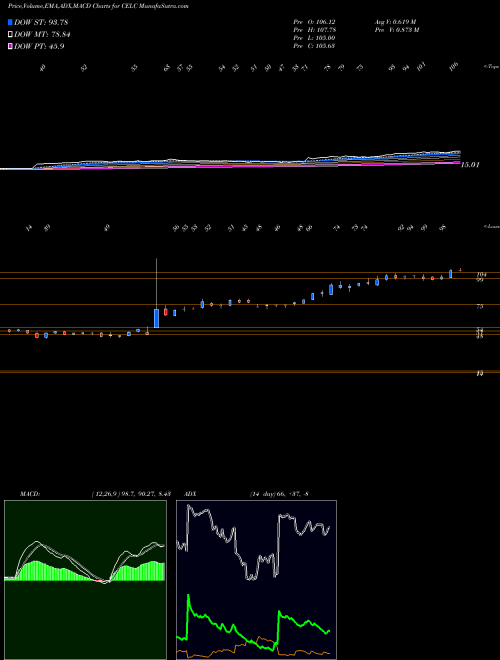The height and width of the screenshot is (660, 500).
Task: Click the blue DOW ST legend swatch
Action: [11, 22]
